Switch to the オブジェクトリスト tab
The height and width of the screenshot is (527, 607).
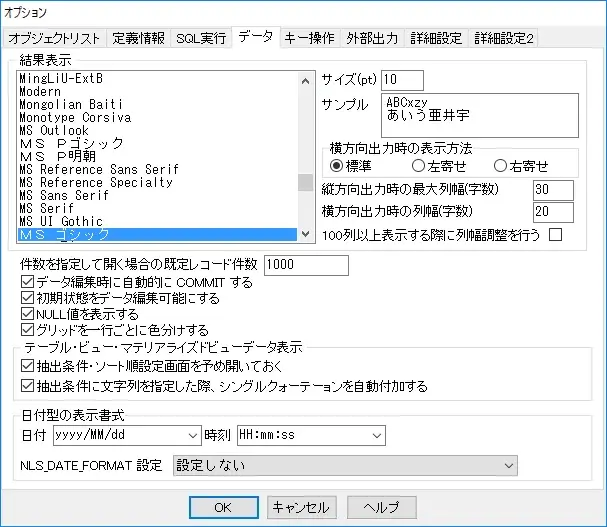pos(54,39)
